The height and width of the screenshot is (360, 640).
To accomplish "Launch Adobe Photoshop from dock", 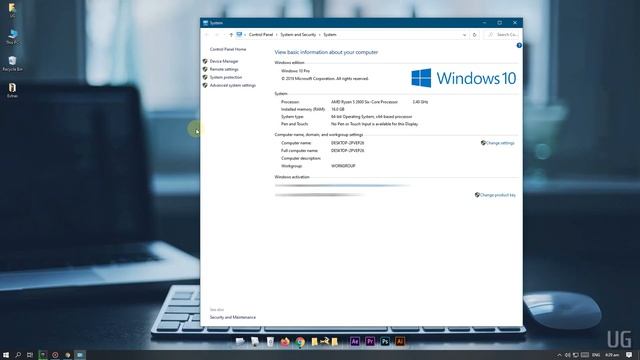I will 385,341.
